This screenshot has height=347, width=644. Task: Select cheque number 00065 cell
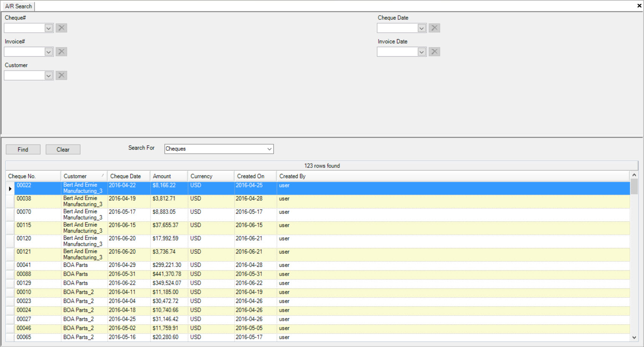(x=38, y=337)
